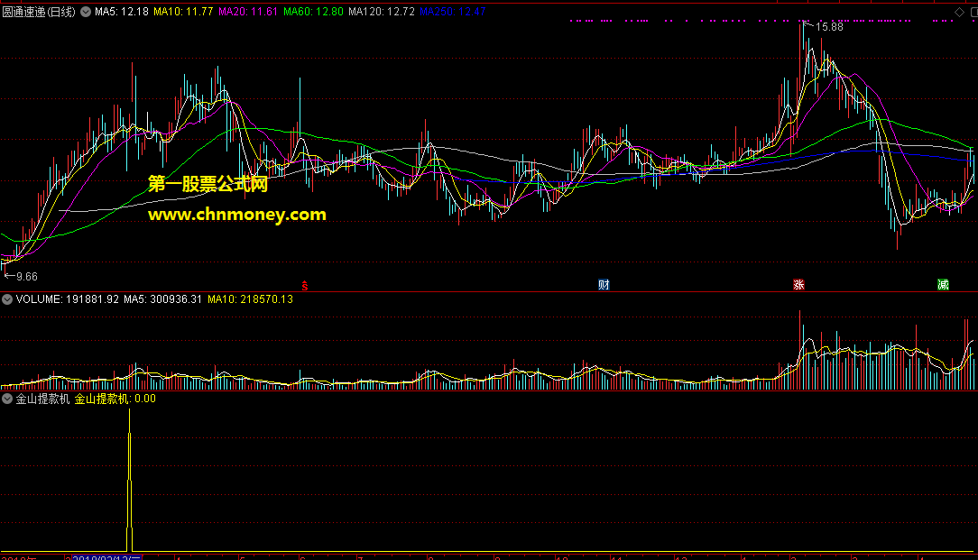
Task: Collapse the VOLUME panel arrow
Action: coord(7,299)
